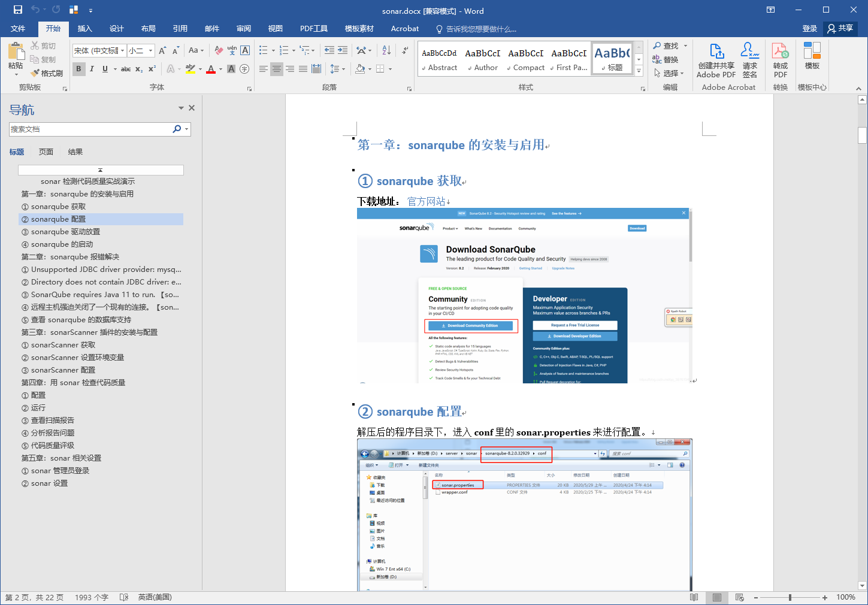Toggle paragraph marks visibility

pos(404,50)
